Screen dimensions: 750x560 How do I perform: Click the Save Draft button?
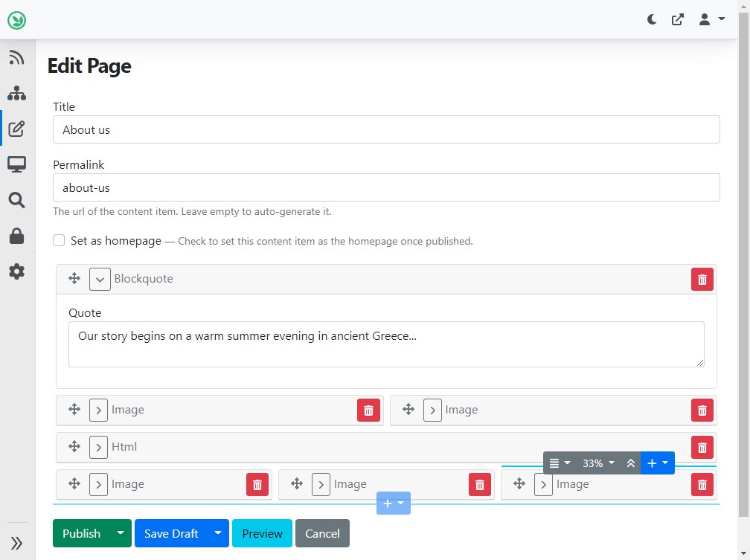click(171, 533)
